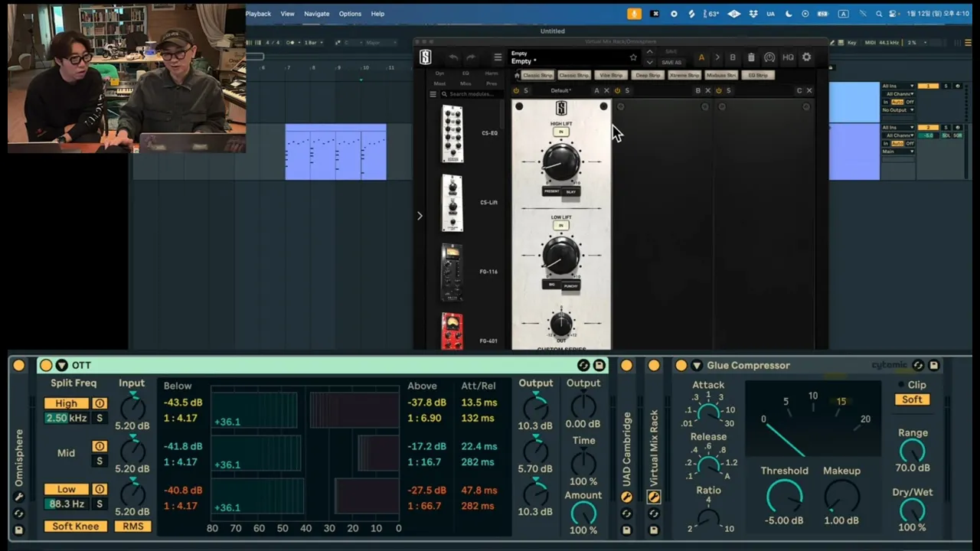Screen dimensions: 980x551
Task: Open OTT device hot-swap icon
Action: (x=583, y=366)
